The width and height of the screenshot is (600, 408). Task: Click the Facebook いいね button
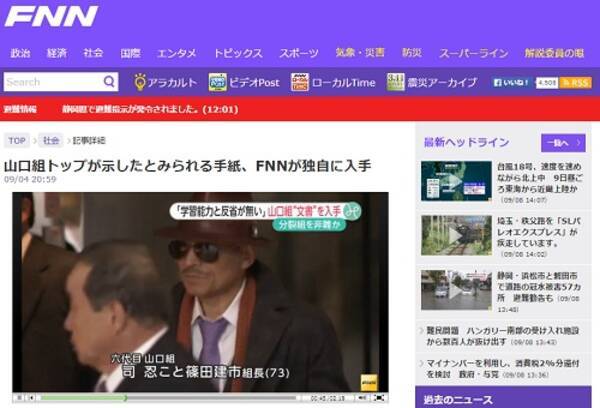coord(512,82)
